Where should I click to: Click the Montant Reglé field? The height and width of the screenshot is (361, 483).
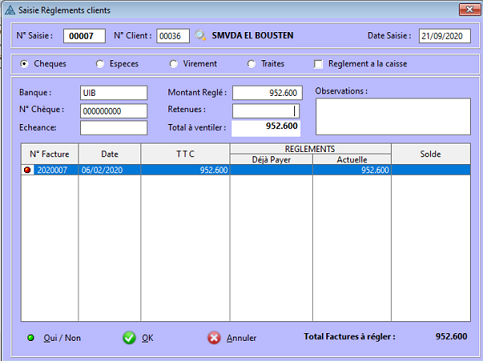[x=267, y=93]
